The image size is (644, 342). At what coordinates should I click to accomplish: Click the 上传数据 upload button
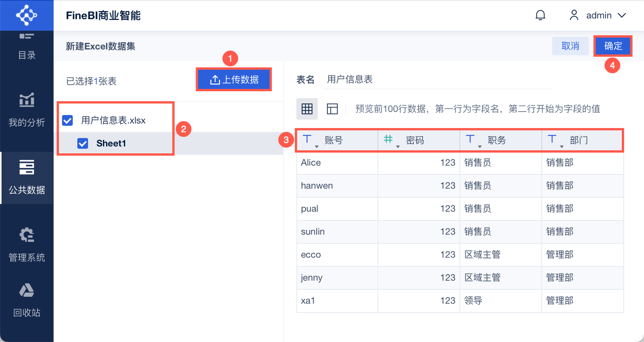pos(234,80)
